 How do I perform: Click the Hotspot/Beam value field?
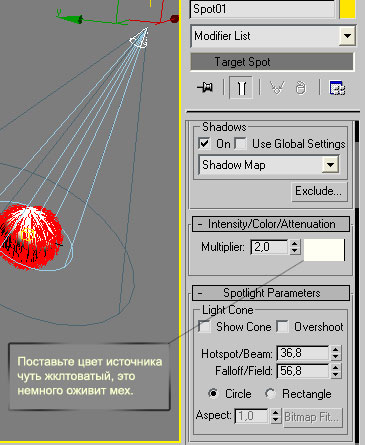(303, 353)
